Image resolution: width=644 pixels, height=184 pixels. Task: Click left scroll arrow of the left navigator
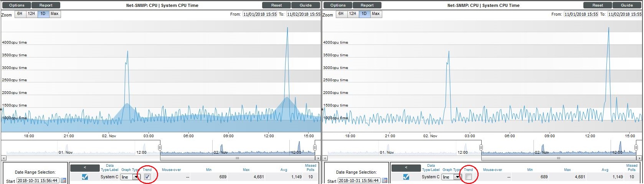pyautogui.click(x=4, y=158)
